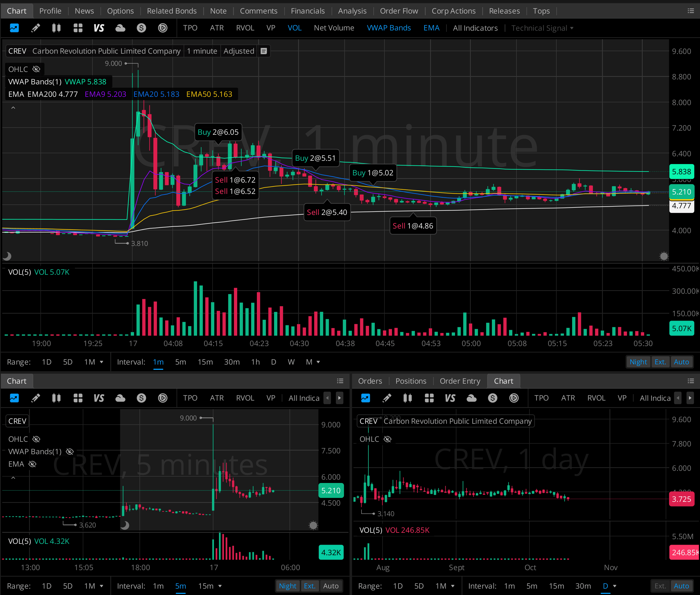Click the Buy 2@6.05 trade marker
Viewport: 700px width, 595px height.
(218, 132)
